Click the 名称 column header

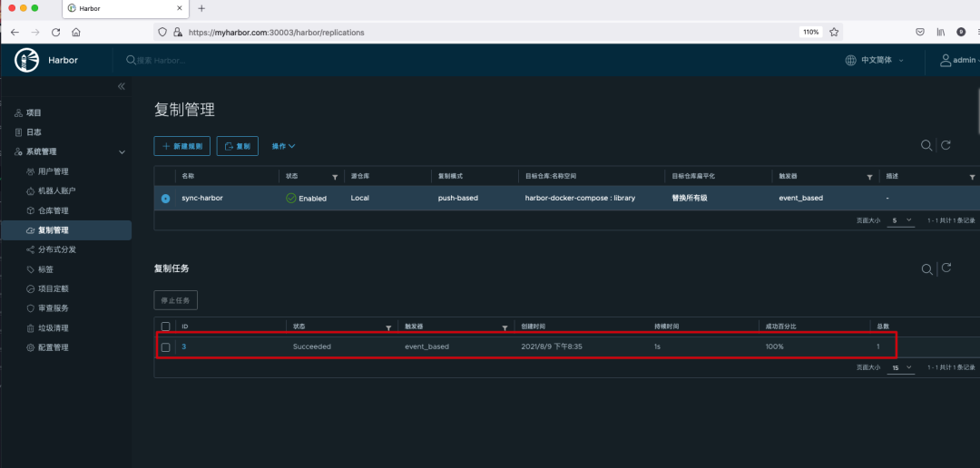(x=188, y=177)
